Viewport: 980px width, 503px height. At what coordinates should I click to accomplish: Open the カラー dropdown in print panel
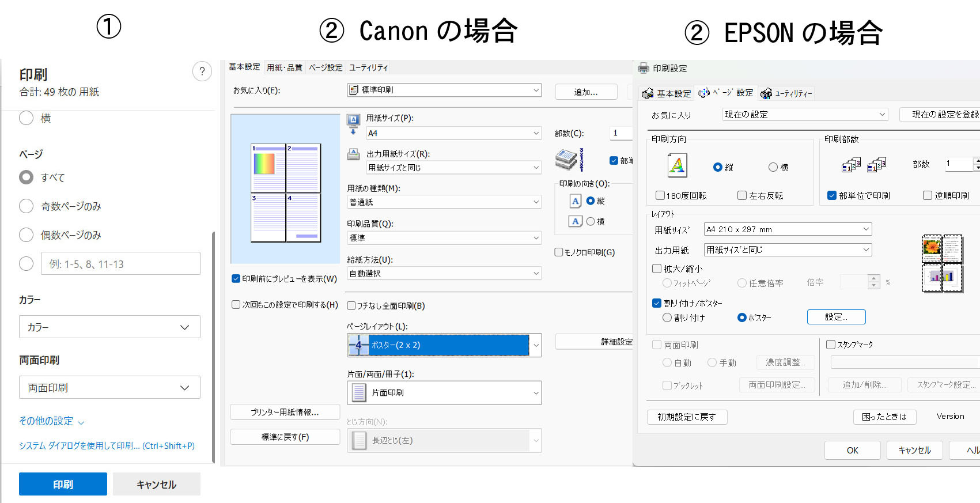coord(109,327)
